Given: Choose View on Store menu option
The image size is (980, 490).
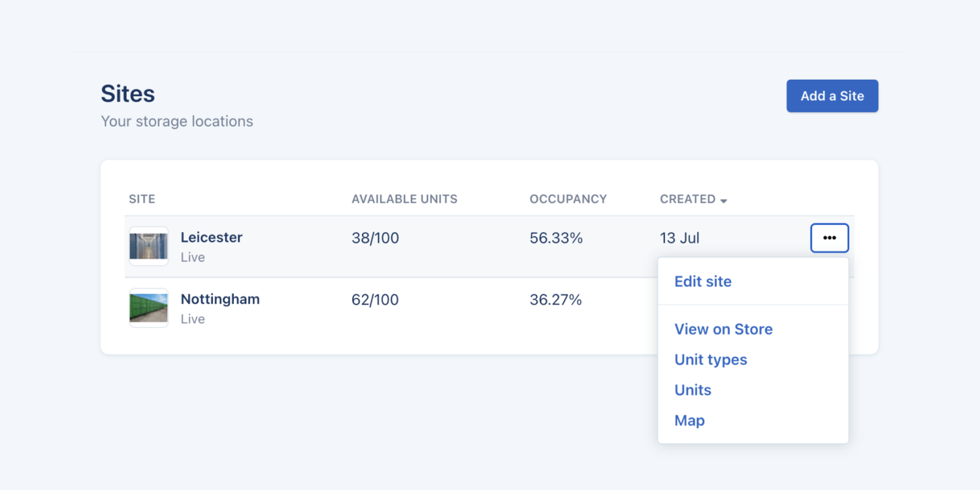Looking at the screenshot, I should 723,329.
